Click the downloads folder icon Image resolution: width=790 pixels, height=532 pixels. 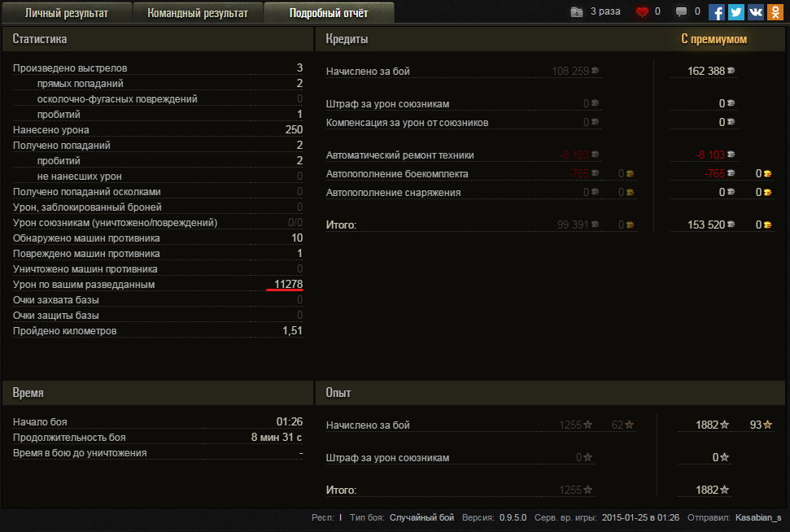[x=577, y=11]
